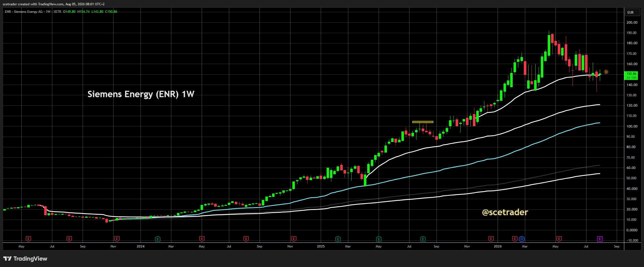Click the 140.00 price axis label
The image size is (644, 267).
632,85
